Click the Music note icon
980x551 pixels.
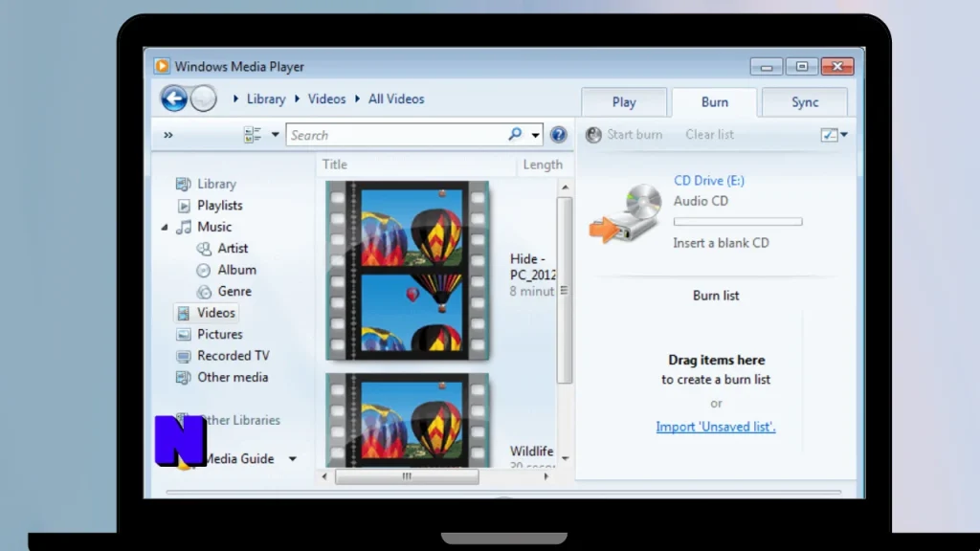[x=184, y=227]
